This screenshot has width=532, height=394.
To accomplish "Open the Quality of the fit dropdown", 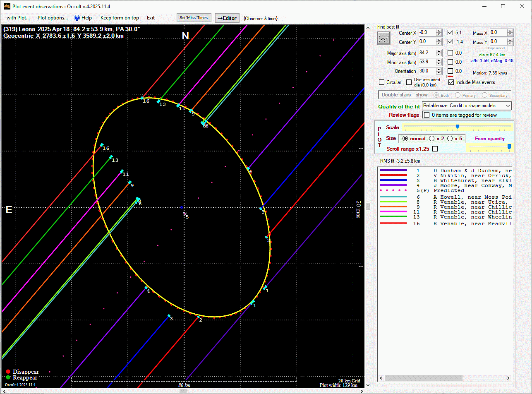I will pos(467,106).
